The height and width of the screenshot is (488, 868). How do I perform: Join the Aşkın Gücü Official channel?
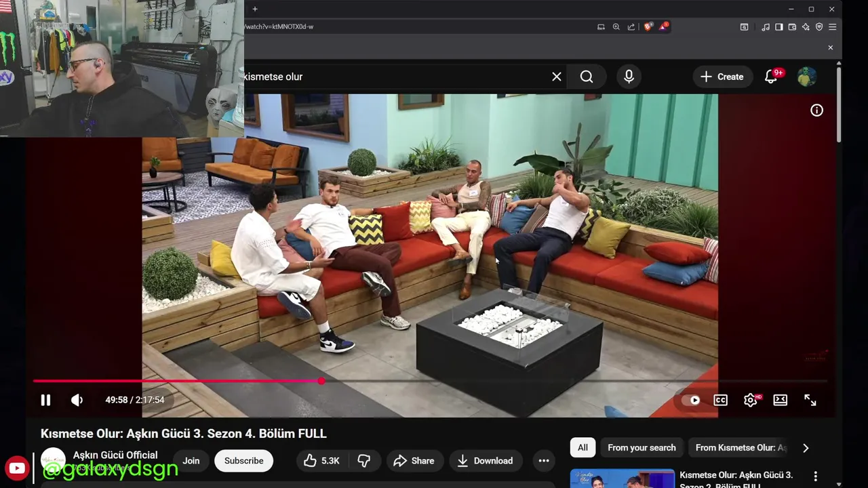[x=191, y=461]
